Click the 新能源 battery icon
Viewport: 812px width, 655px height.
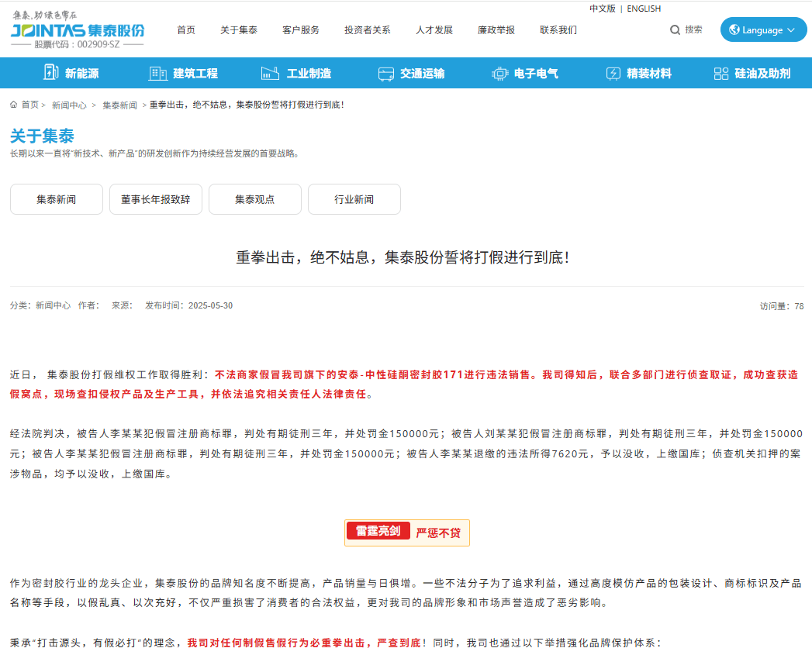point(50,73)
